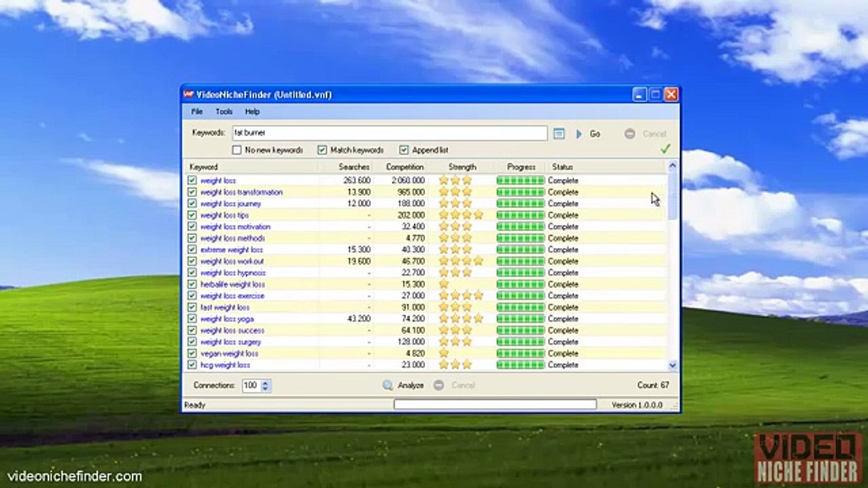Toggle the Match keywords checkbox
The height and width of the screenshot is (488, 868).
pos(322,150)
